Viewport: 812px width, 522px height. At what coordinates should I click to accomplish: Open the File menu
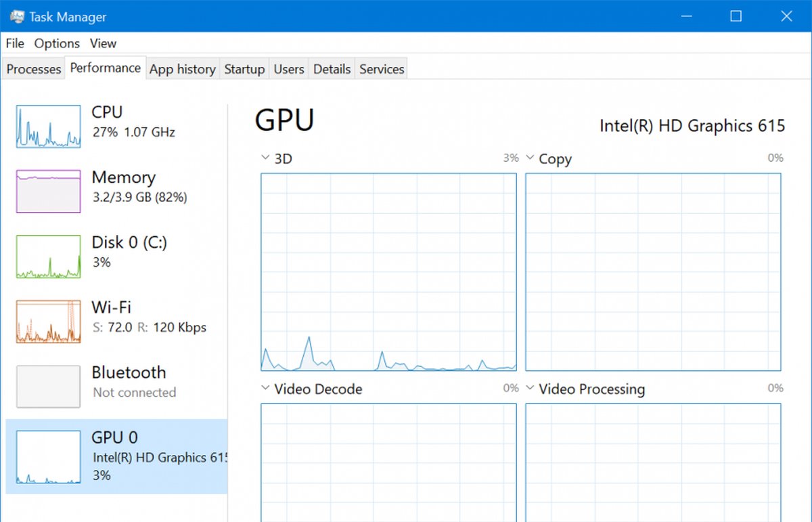pos(14,43)
